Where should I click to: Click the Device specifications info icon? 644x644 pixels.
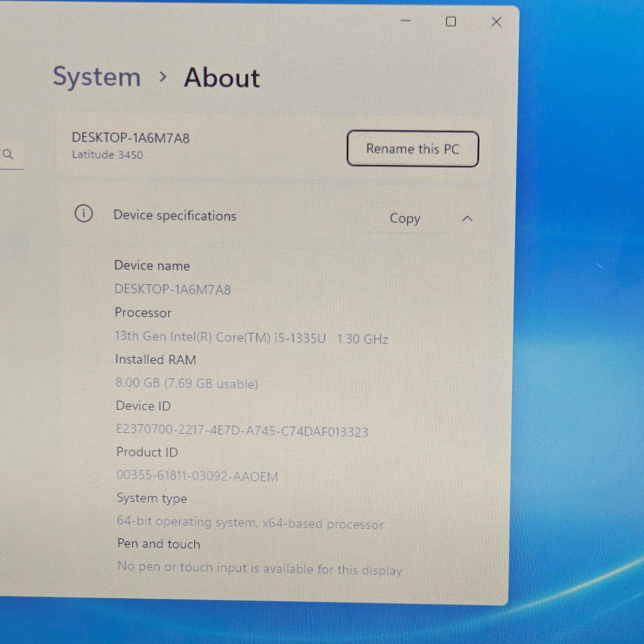click(84, 213)
